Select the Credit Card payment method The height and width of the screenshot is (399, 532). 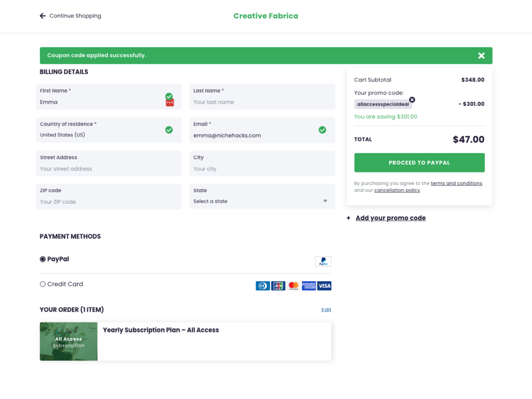[43, 284]
